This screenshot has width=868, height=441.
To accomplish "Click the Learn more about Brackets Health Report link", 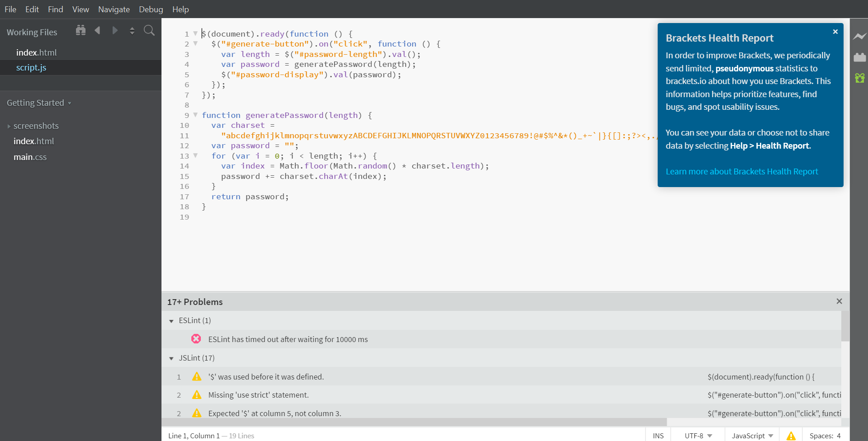I will [742, 171].
